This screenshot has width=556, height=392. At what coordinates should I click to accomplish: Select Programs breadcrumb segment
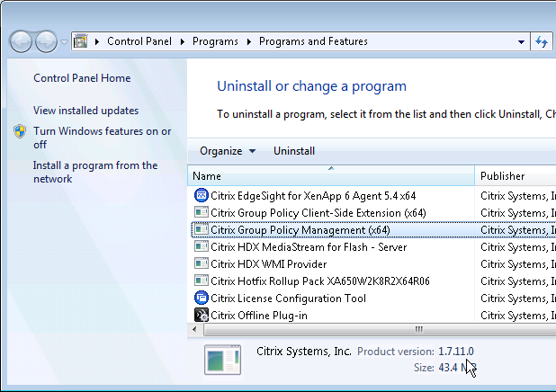pos(215,41)
